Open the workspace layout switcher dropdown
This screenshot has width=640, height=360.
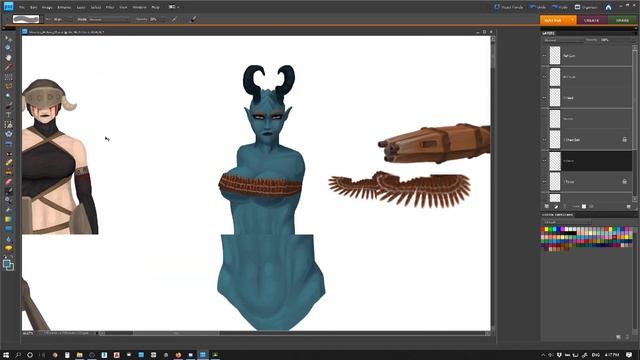[174, 7]
